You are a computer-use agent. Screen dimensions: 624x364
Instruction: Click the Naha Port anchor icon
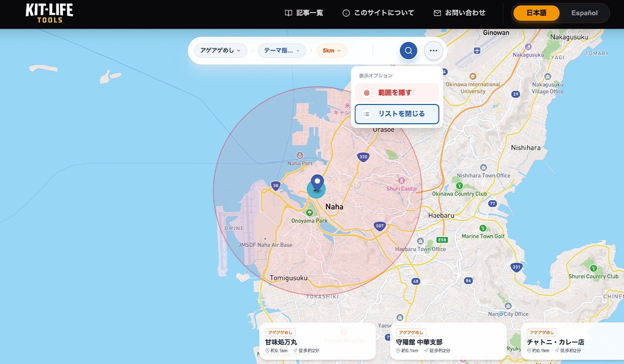coord(300,155)
